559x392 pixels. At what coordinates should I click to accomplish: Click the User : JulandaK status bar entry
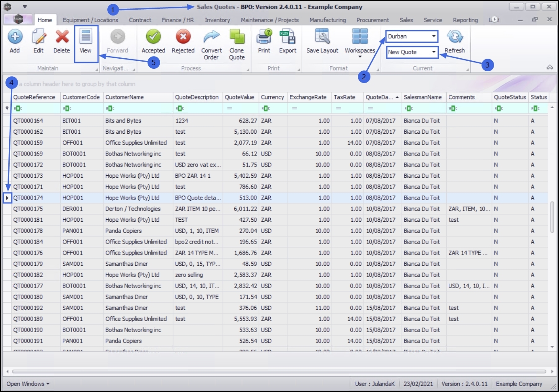[375, 384]
